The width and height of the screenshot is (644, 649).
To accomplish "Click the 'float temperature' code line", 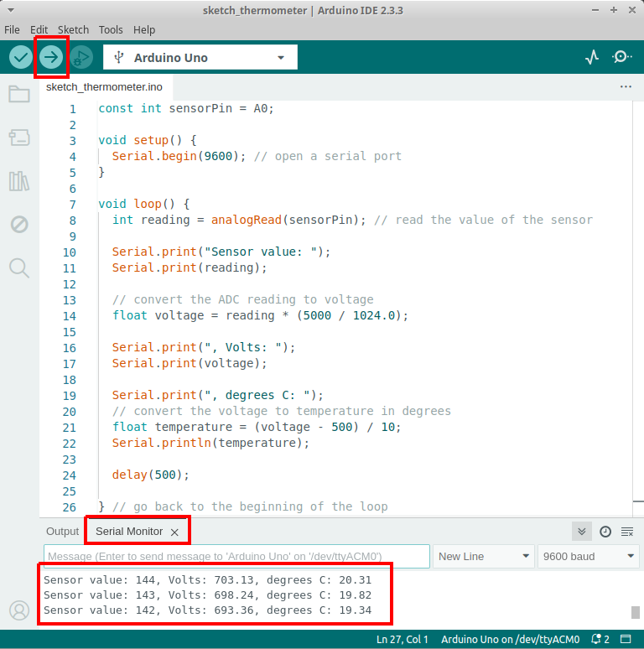I will point(257,427).
